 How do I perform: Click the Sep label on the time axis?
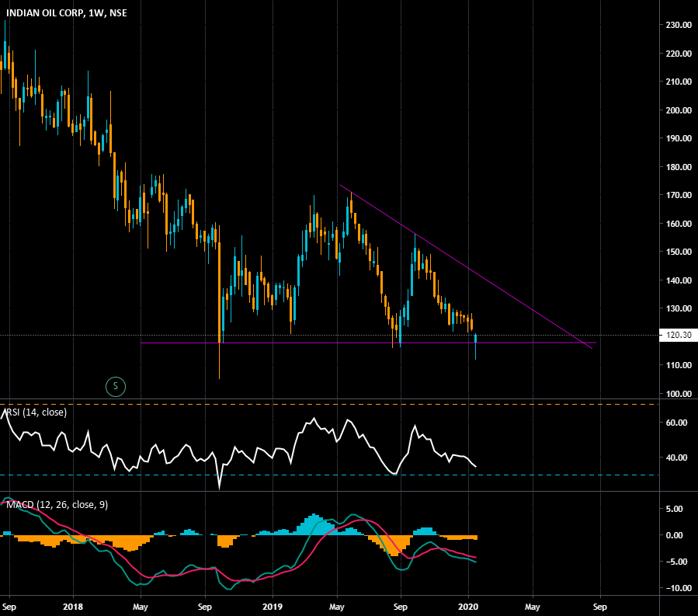[204, 605]
